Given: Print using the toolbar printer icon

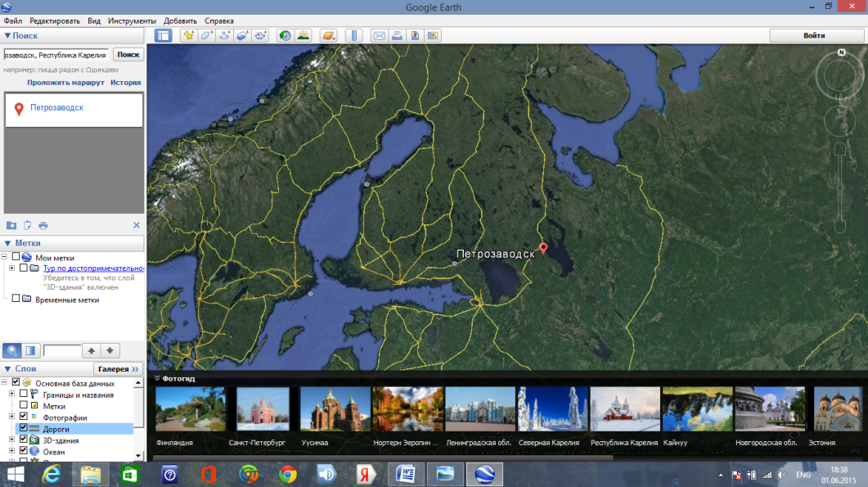Looking at the screenshot, I should [397, 35].
